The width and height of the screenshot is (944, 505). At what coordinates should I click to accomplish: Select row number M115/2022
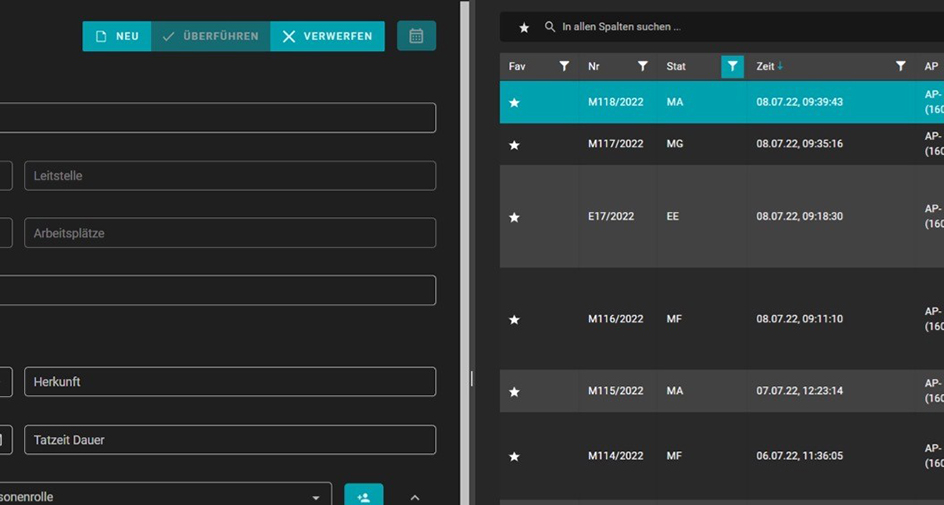pyautogui.click(x=615, y=391)
